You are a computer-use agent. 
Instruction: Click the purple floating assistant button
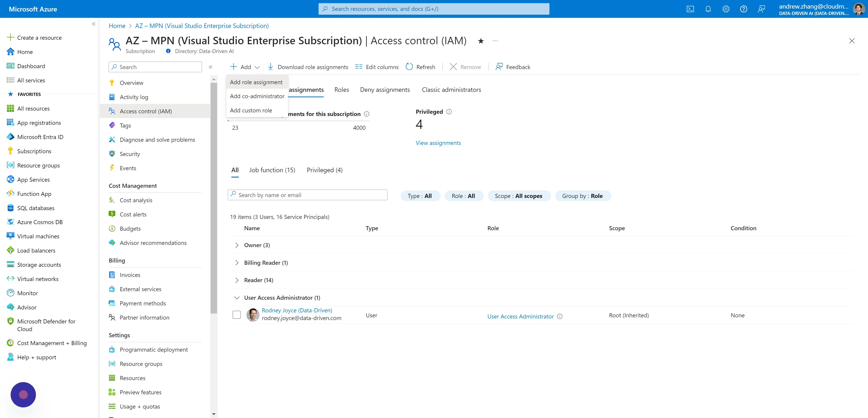click(23, 395)
